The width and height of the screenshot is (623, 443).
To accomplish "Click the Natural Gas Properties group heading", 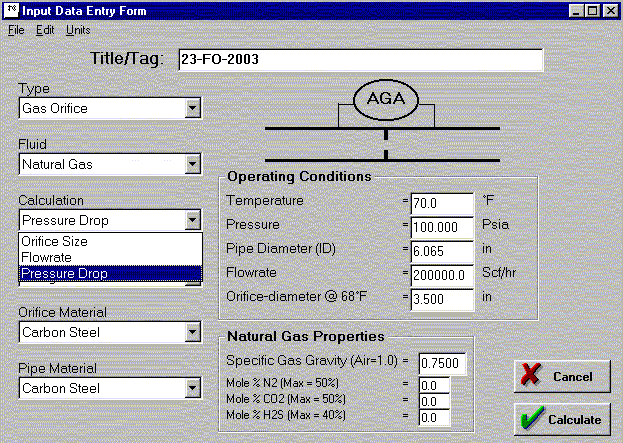I will point(306,337).
